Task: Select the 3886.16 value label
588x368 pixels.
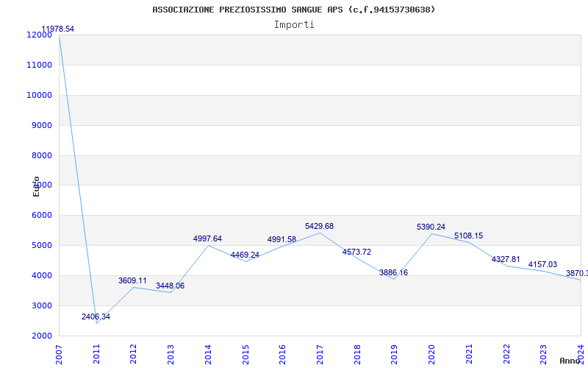Action: tap(393, 273)
